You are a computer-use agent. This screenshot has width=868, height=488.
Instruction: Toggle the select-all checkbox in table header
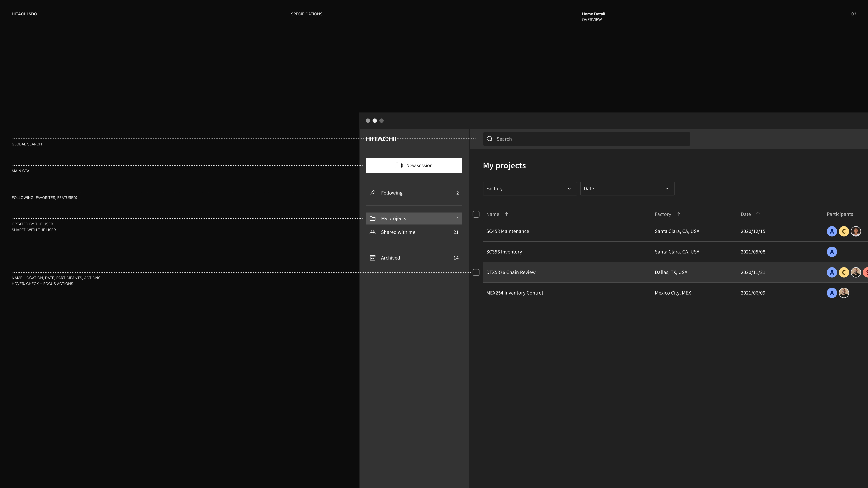pos(476,214)
